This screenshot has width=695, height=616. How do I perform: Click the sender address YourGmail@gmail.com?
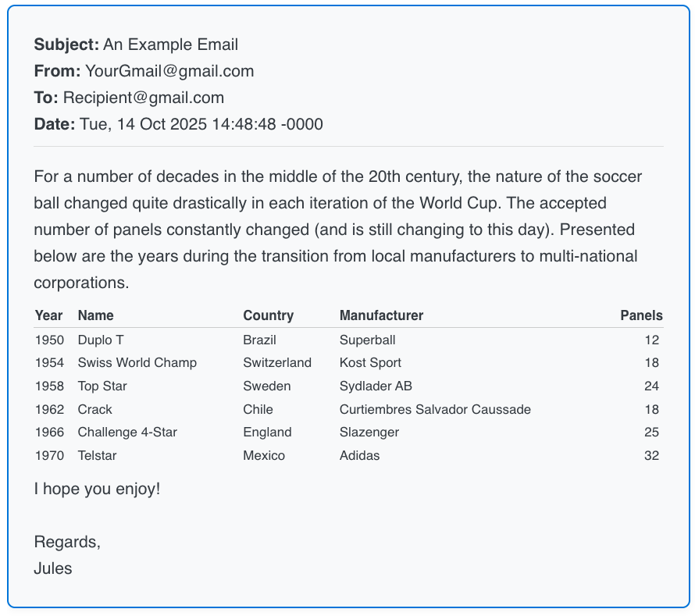pyautogui.click(x=169, y=71)
